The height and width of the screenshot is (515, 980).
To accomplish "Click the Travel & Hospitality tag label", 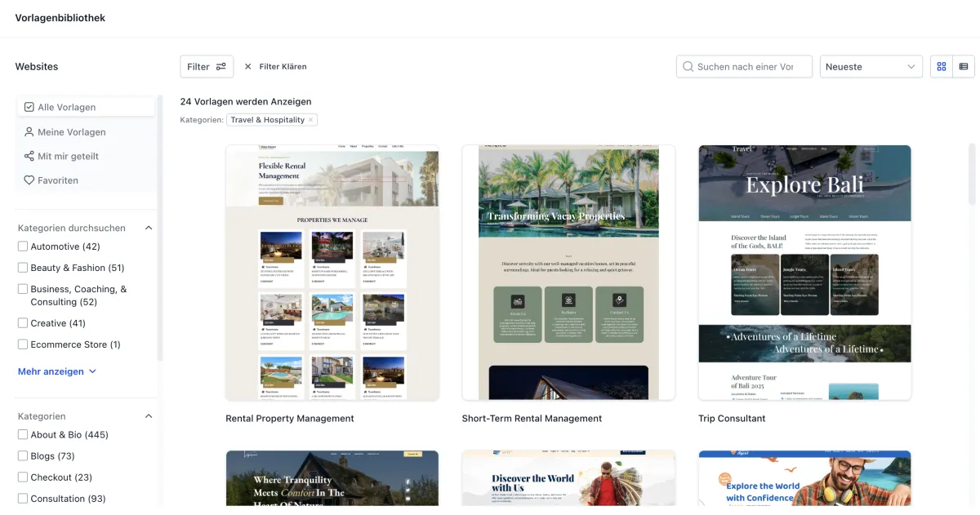I will click(x=267, y=120).
